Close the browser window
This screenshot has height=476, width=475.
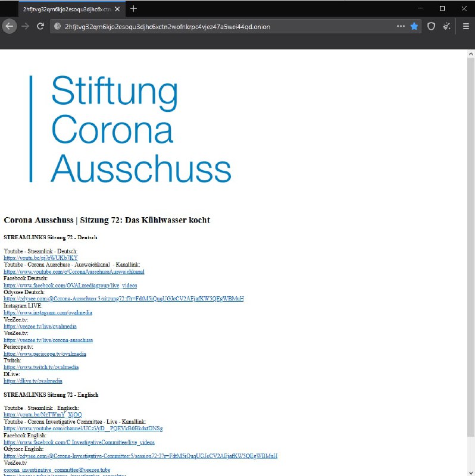click(x=464, y=8)
